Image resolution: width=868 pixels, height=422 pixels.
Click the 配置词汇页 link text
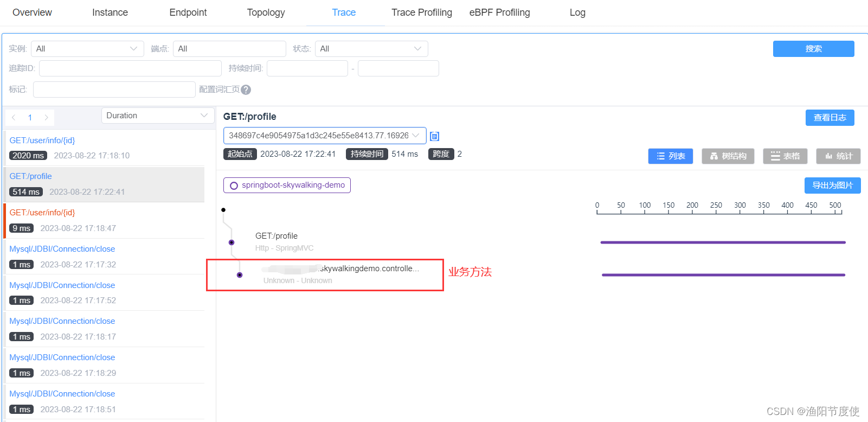point(219,89)
